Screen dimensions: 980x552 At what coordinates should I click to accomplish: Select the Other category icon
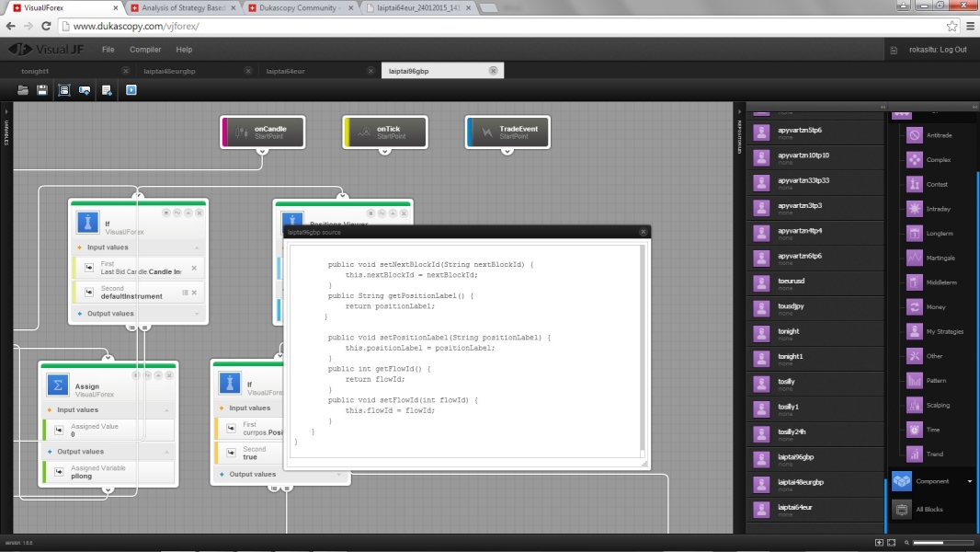tap(915, 356)
